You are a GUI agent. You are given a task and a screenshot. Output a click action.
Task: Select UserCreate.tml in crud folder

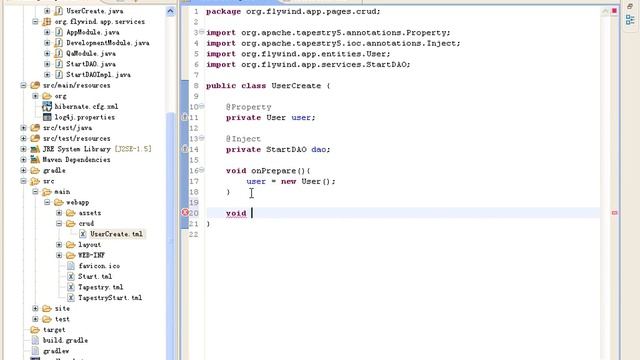click(116, 234)
